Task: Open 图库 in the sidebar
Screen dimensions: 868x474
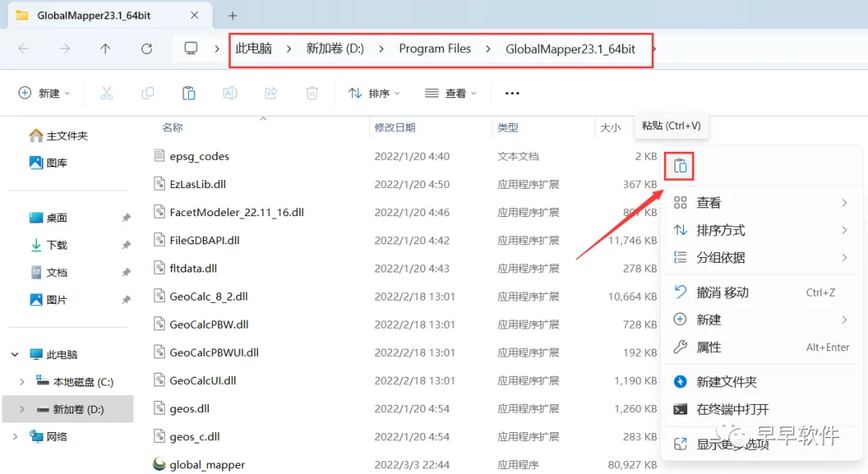Action: pos(49,162)
